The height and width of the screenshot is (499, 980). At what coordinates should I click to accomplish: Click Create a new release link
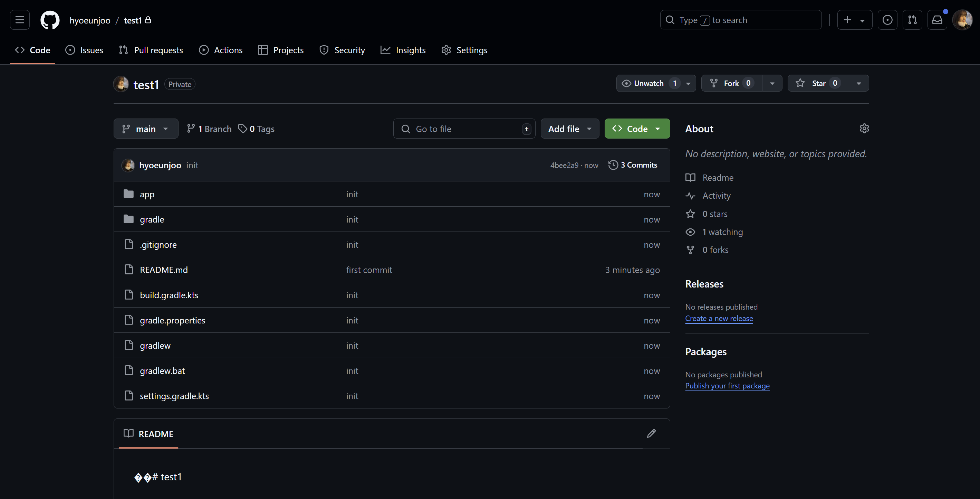[x=719, y=319]
